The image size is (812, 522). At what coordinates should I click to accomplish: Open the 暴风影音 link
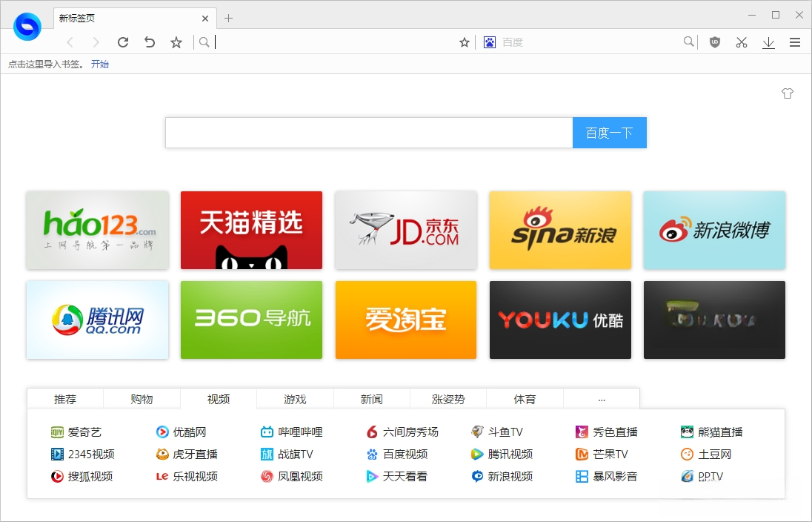pyautogui.click(x=607, y=476)
